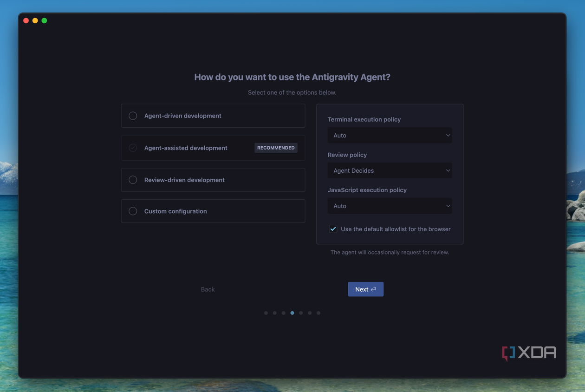This screenshot has height=392, width=585.
Task: Click 'Select one of the options below' text
Action: [292, 92]
